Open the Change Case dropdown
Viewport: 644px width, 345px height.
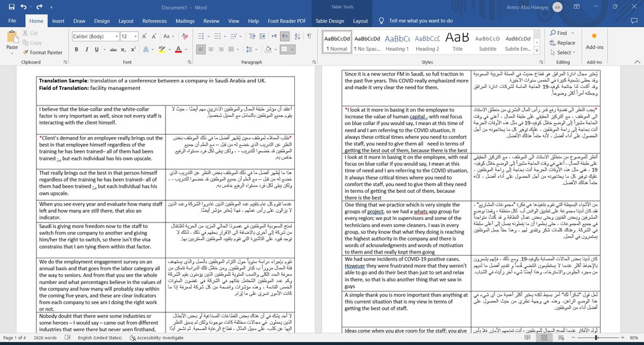click(169, 36)
